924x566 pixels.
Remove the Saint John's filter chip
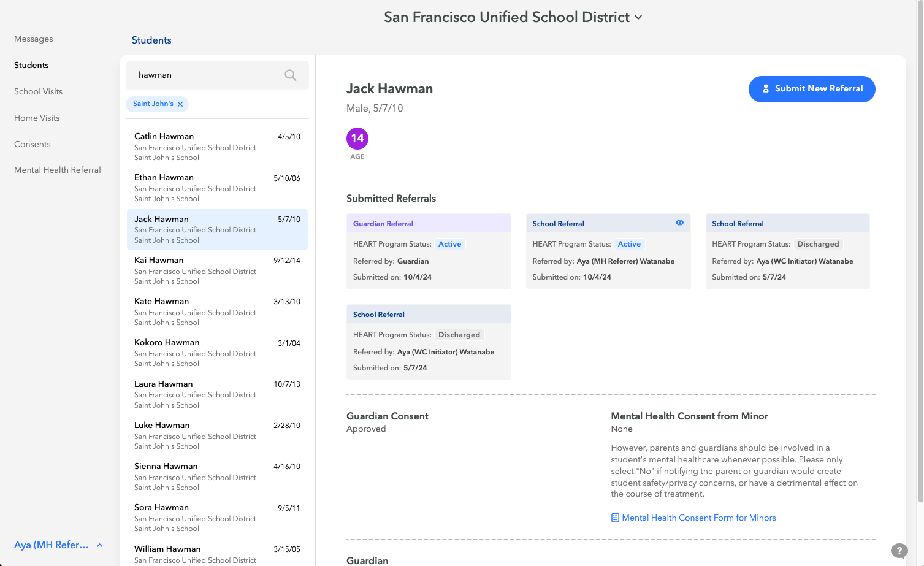coord(180,104)
